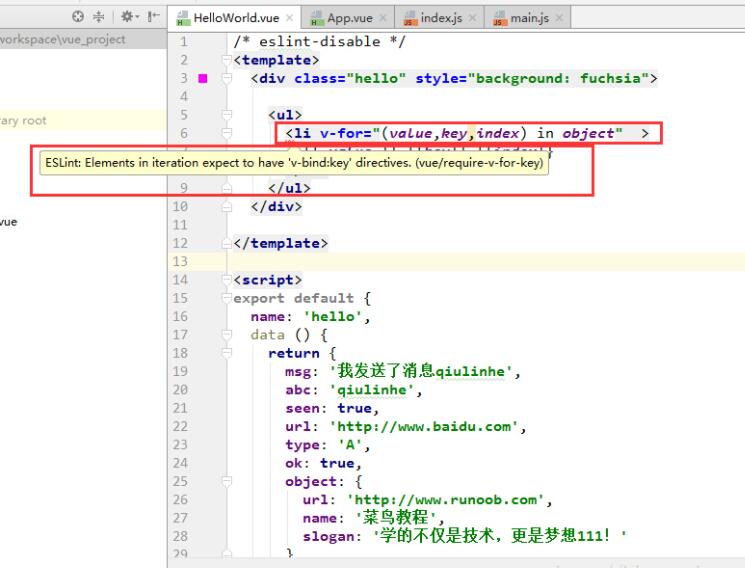Open the project panel settings gear

click(129, 17)
